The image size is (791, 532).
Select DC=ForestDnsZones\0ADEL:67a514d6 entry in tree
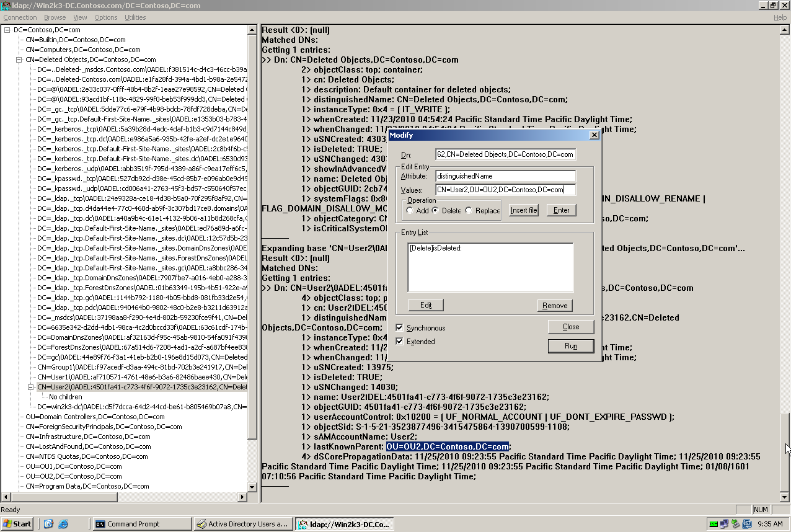(x=142, y=347)
